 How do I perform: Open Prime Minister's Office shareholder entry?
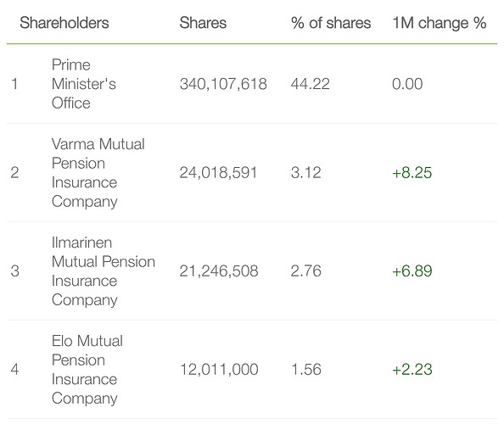click(83, 84)
